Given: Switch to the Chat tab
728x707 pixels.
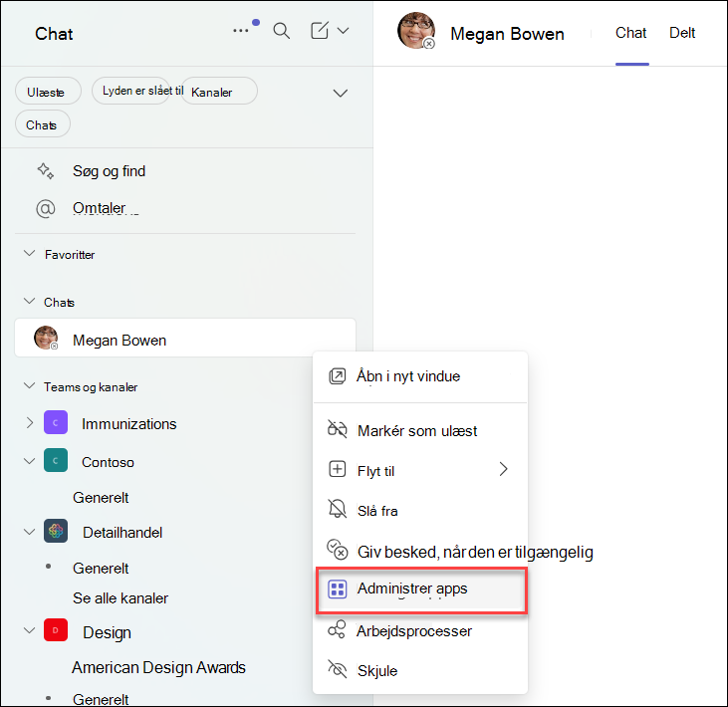Looking at the screenshot, I should point(631,33).
